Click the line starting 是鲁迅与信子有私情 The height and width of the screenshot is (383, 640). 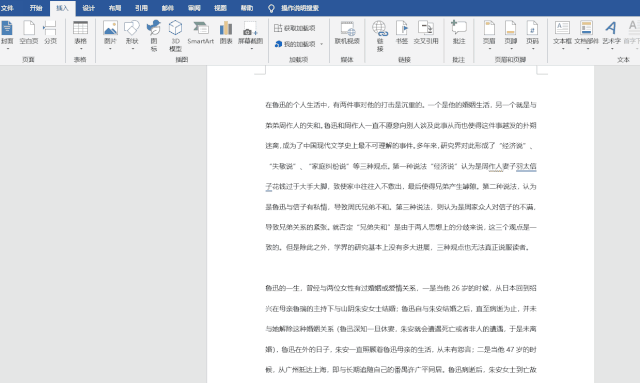pyautogui.click(x=401, y=207)
